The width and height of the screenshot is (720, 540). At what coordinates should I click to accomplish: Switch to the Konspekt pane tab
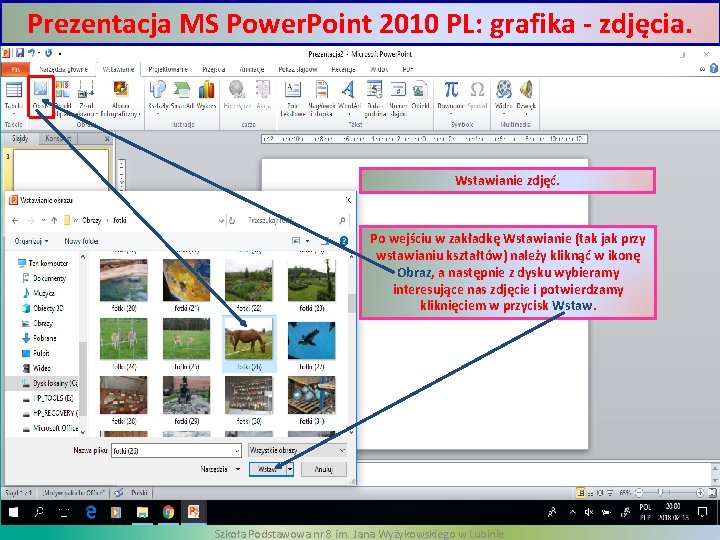tap(58, 138)
